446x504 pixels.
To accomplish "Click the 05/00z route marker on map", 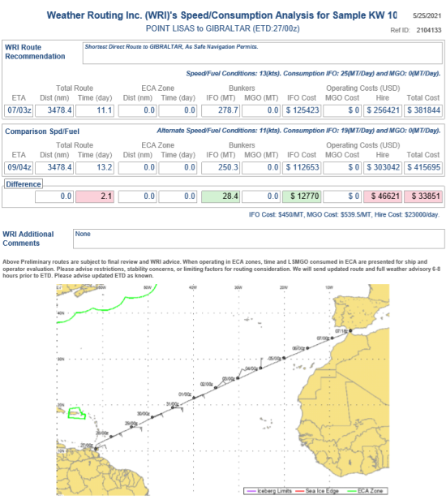I will [x=284, y=358].
